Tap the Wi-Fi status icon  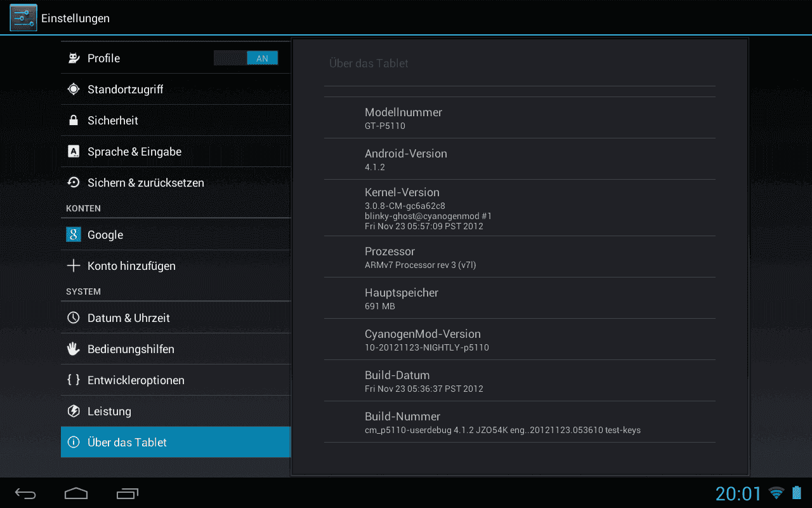coord(776,493)
